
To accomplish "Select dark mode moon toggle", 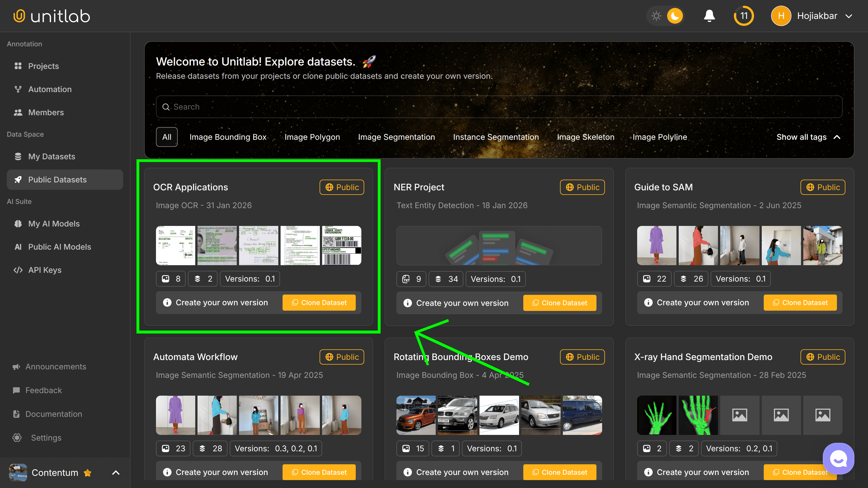I will (674, 16).
